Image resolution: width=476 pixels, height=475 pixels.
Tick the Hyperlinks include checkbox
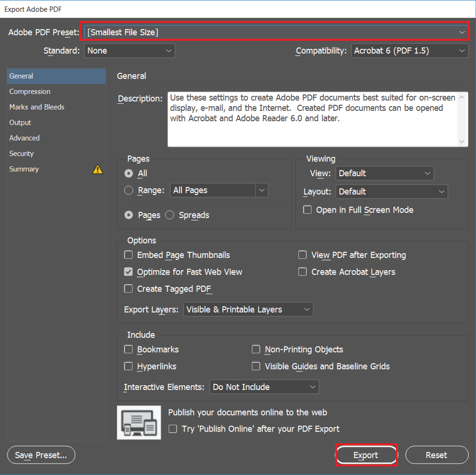click(128, 366)
